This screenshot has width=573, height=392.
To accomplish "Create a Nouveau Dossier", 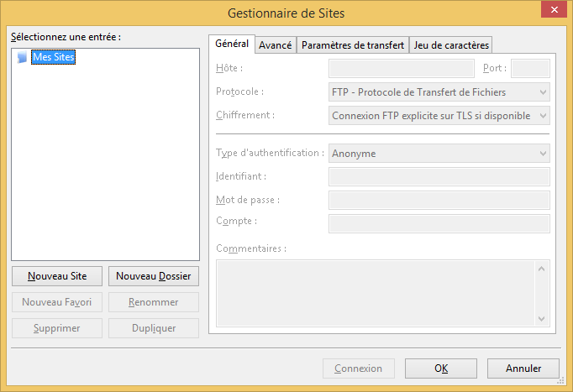I will click(154, 276).
